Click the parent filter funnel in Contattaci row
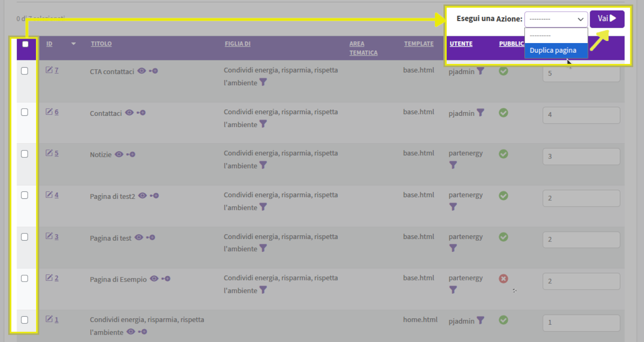Screen dimensions: 644x342 pos(263,124)
